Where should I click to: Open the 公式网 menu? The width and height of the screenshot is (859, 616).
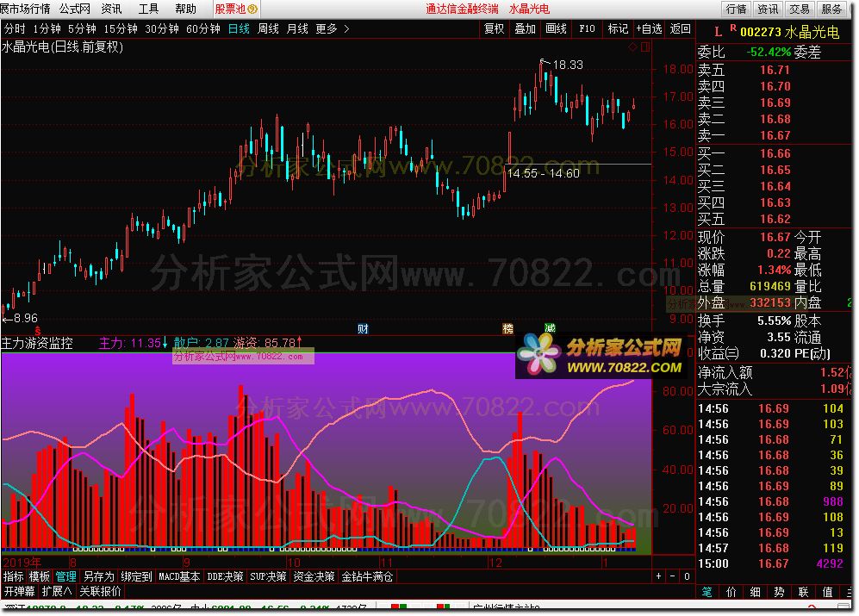point(75,9)
